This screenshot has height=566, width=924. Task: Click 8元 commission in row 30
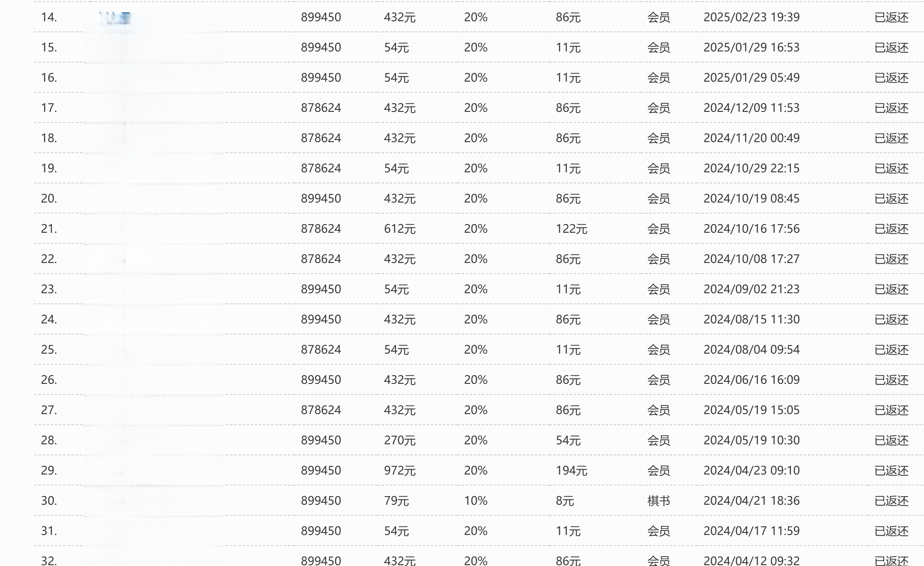pyautogui.click(x=565, y=501)
